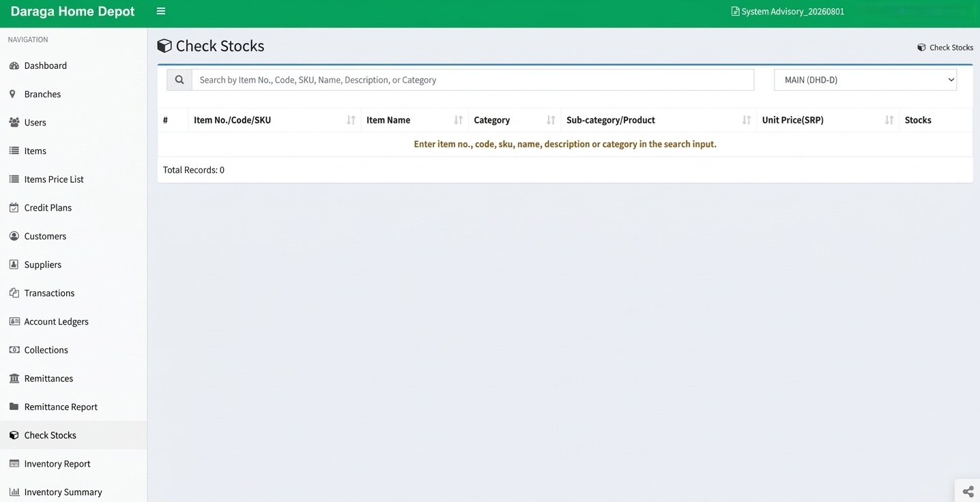Click the Inventory Summary bar chart icon
The width and height of the screenshot is (980, 502).
[x=14, y=492]
